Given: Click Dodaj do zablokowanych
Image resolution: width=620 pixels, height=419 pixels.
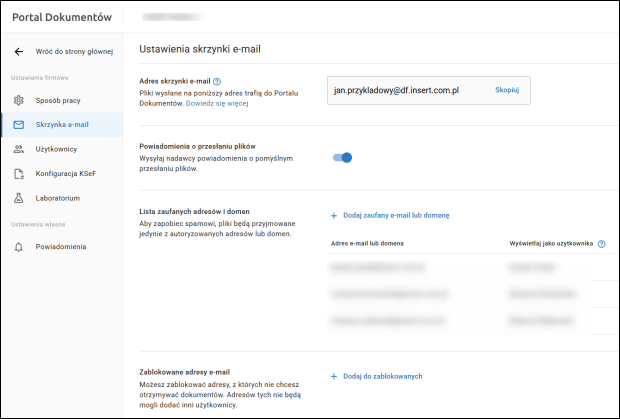Looking at the screenshot, I should (x=376, y=376).
